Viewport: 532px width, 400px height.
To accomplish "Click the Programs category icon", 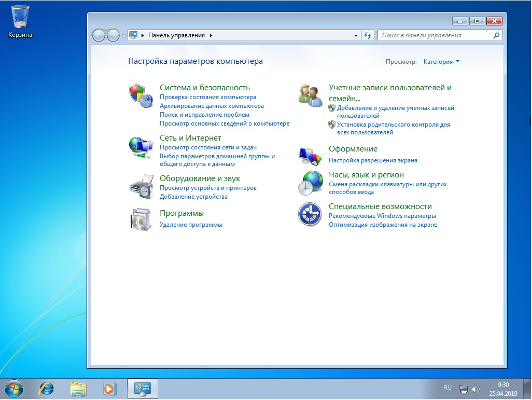I will [141, 219].
